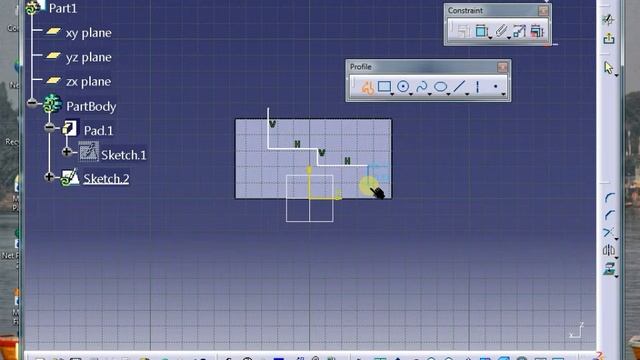Screen dimensions: 640x360
Task: Select the Corner fillet tool
Action: (x=609, y=198)
